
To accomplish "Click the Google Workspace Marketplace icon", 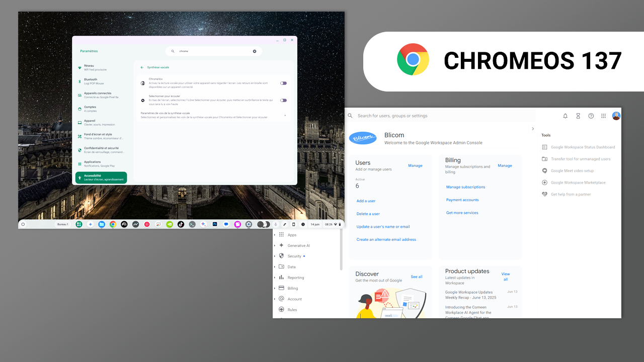I will tap(544, 183).
